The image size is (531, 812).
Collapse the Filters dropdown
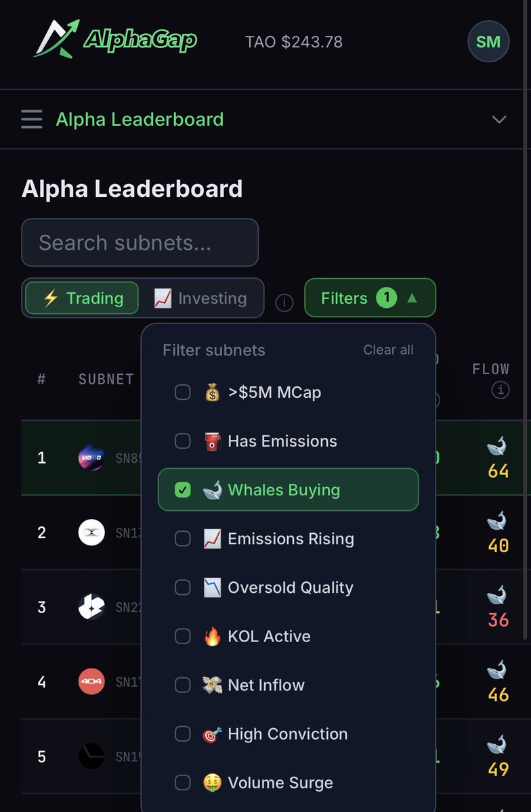pyautogui.click(x=370, y=298)
